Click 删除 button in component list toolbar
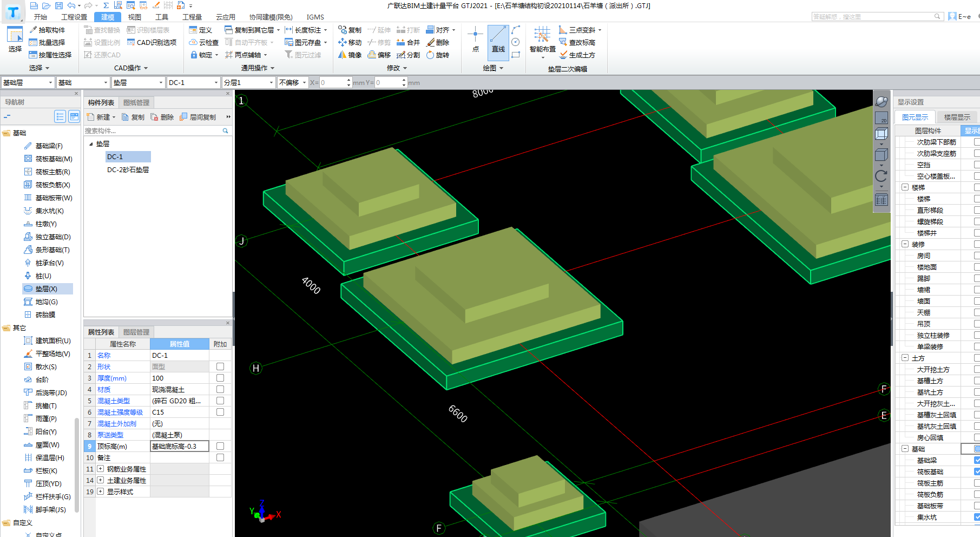980x537 pixels. tap(162, 117)
